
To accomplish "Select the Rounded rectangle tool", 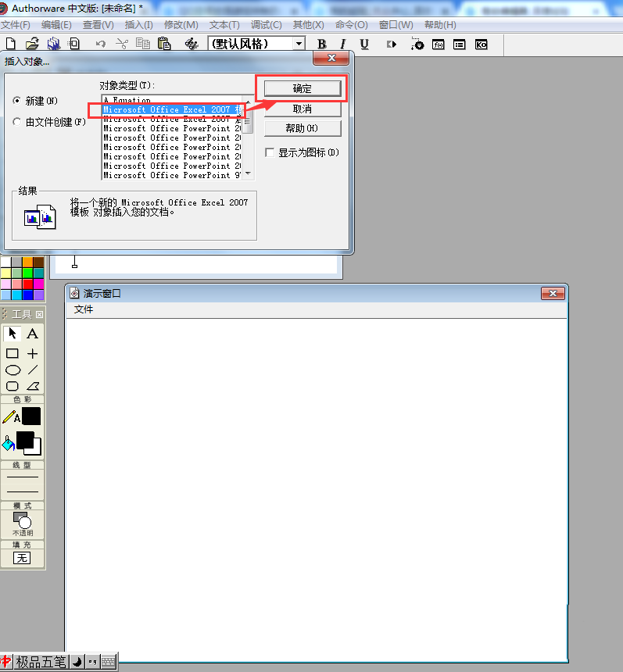I will 12,386.
